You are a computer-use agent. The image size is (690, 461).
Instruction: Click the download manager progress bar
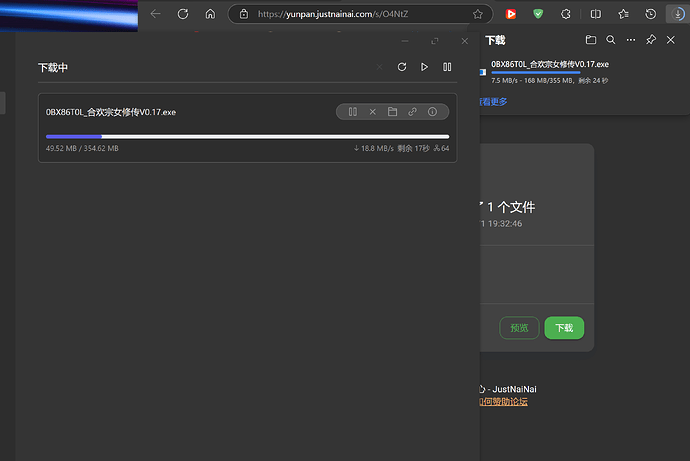point(247,137)
